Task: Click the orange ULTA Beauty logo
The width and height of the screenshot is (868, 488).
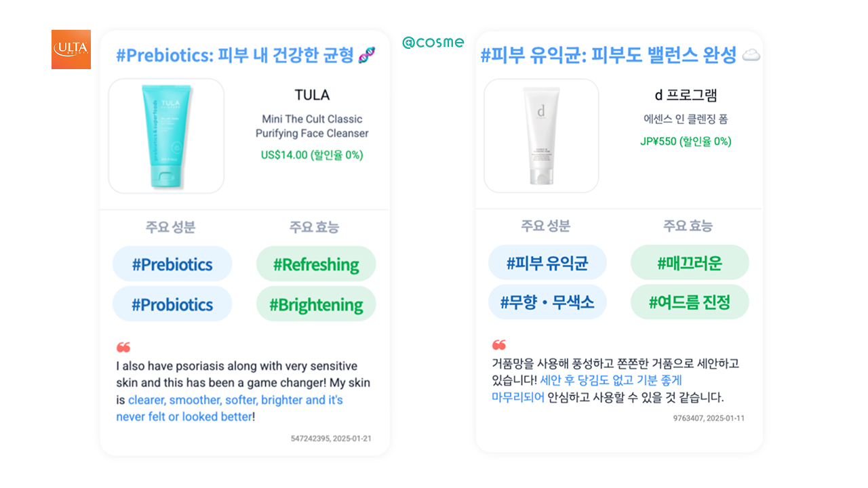Action: tap(71, 49)
